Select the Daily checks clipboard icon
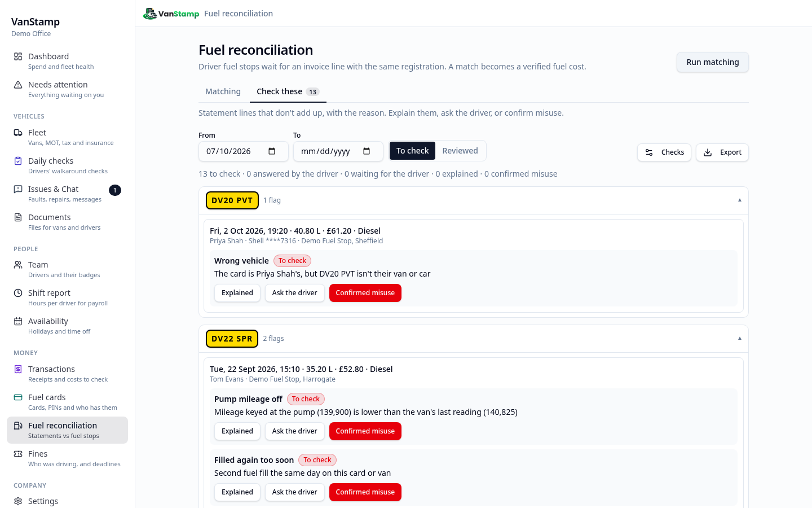The height and width of the screenshot is (508, 812). pos(18,161)
